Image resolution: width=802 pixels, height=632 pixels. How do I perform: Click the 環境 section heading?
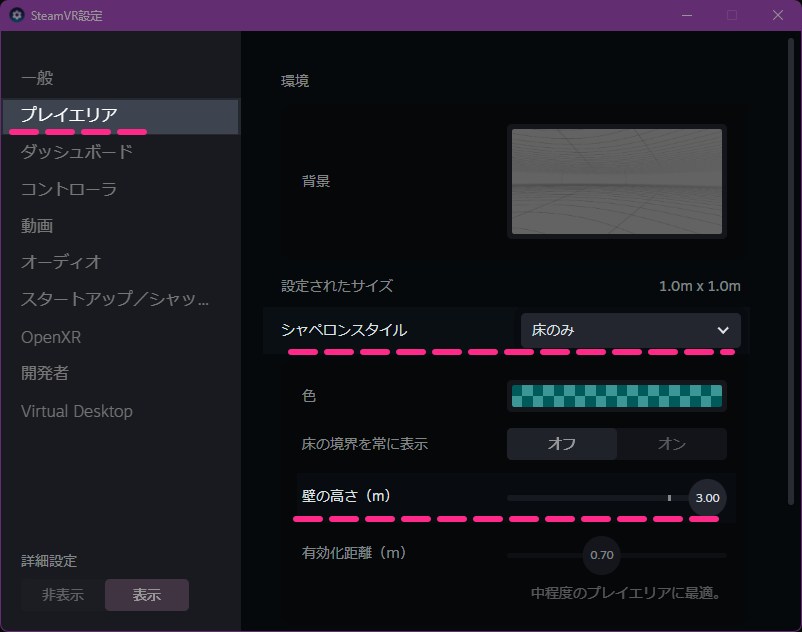tap(295, 81)
